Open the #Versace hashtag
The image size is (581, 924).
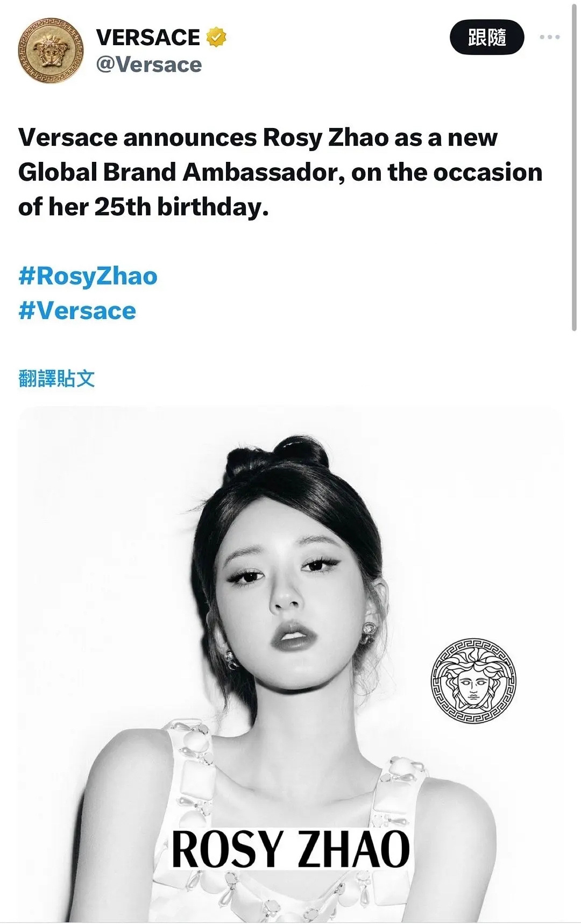pos(77,311)
